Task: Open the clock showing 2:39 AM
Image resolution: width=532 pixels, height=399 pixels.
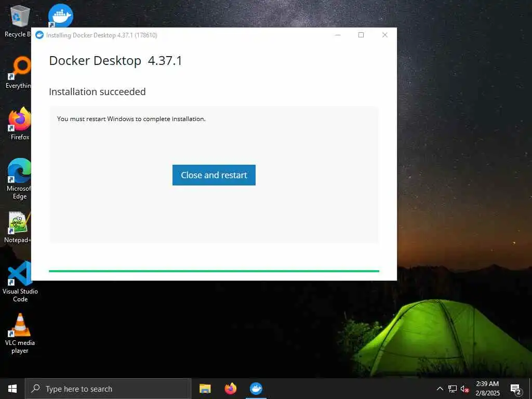Action: click(487, 389)
